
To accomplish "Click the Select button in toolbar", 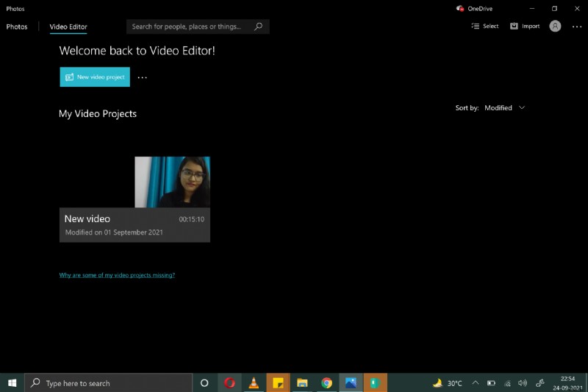I will 485,26.
